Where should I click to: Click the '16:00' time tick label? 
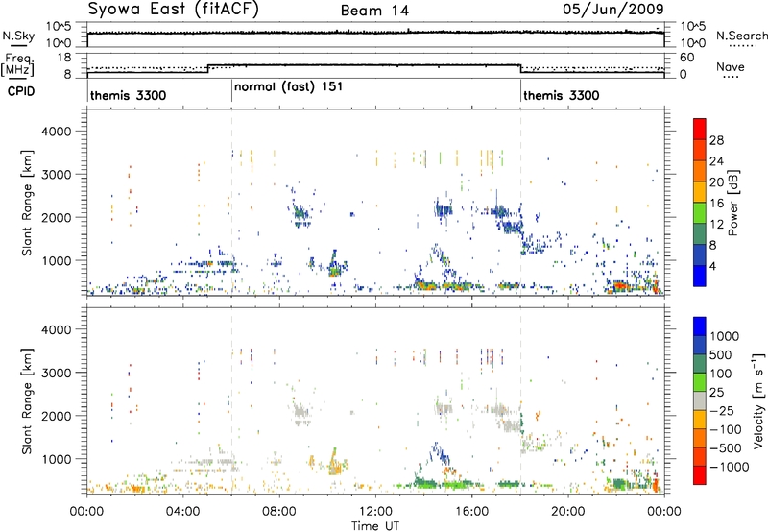point(471,512)
